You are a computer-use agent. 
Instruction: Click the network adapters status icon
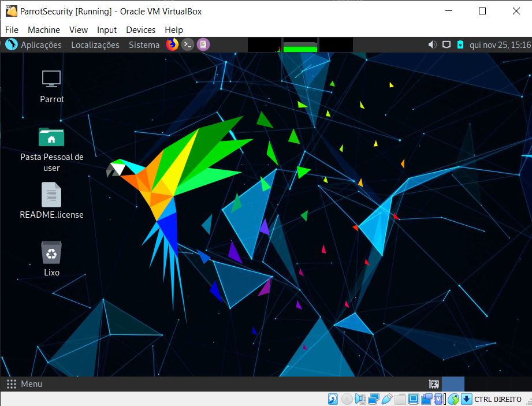(x=374, y=399)
